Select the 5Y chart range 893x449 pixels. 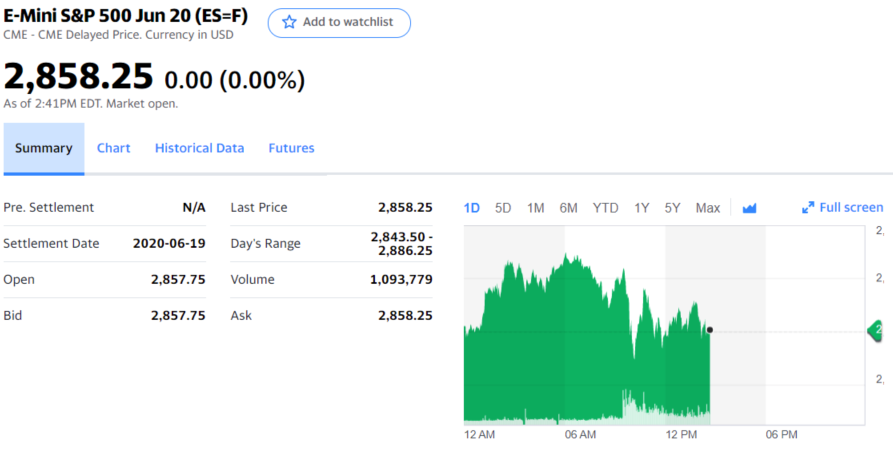tap(673, 208)
